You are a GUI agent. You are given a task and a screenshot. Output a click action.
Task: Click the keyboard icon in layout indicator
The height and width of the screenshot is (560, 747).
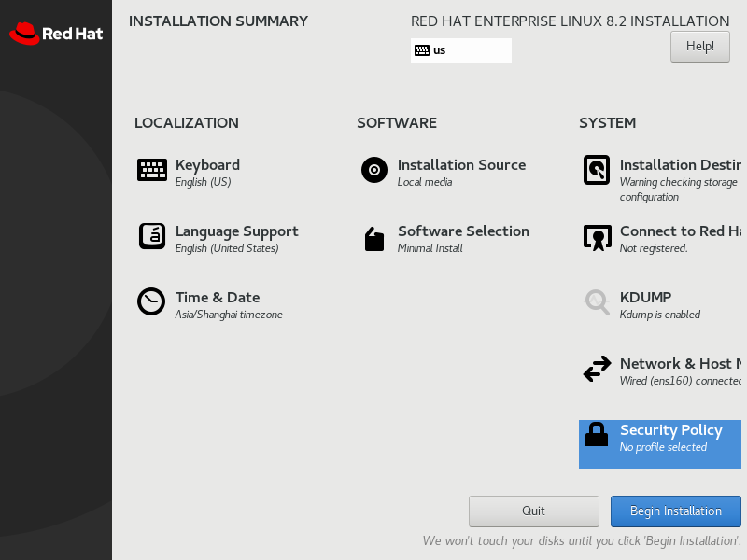pyautogui.click(x=422, y=50)
